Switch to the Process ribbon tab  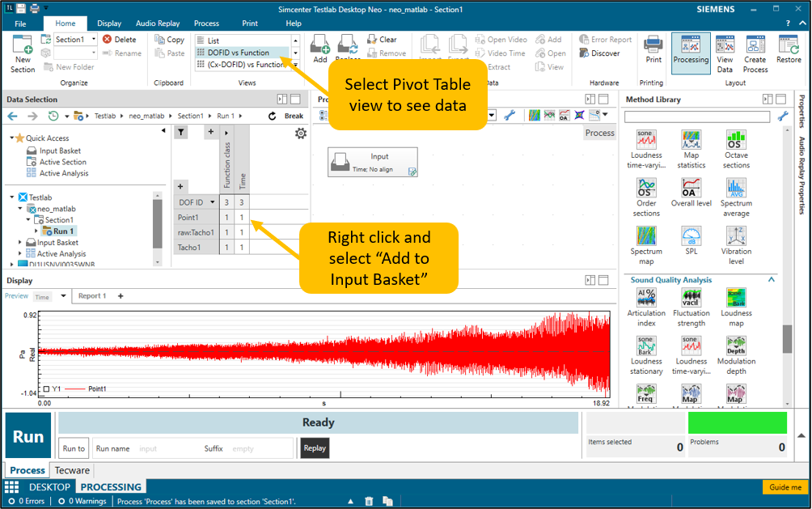point(206,23)
